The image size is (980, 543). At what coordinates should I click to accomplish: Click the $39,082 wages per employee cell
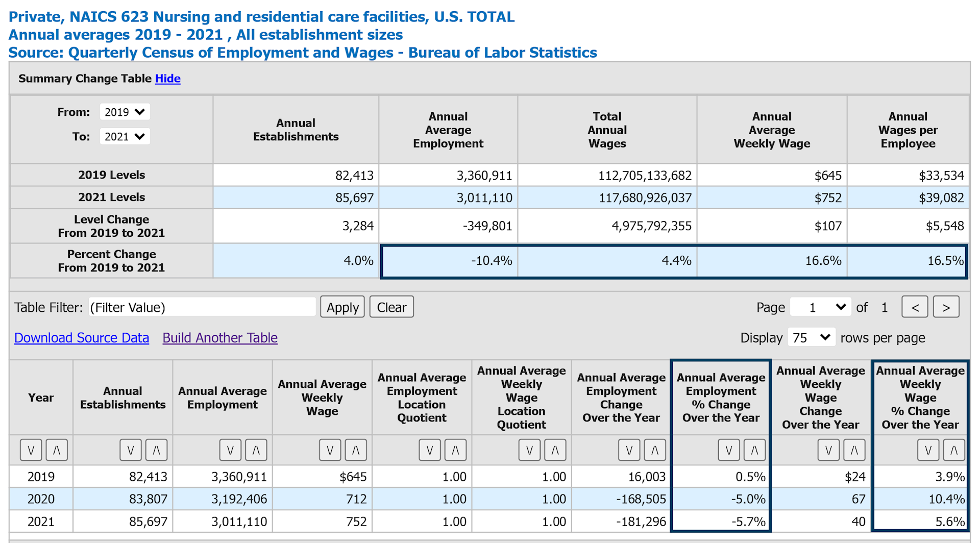click(x=908, y=198)
